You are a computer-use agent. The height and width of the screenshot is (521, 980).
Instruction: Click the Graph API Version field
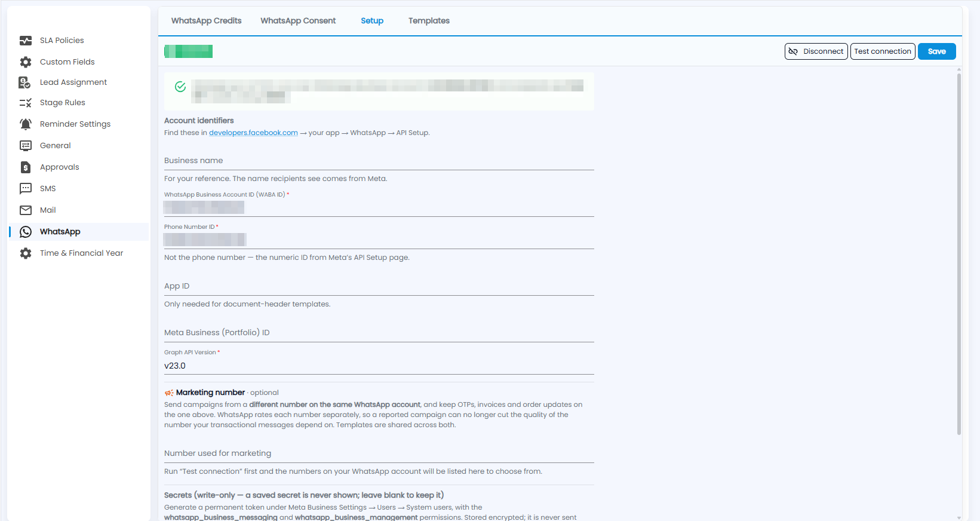[x=379, y=366]
